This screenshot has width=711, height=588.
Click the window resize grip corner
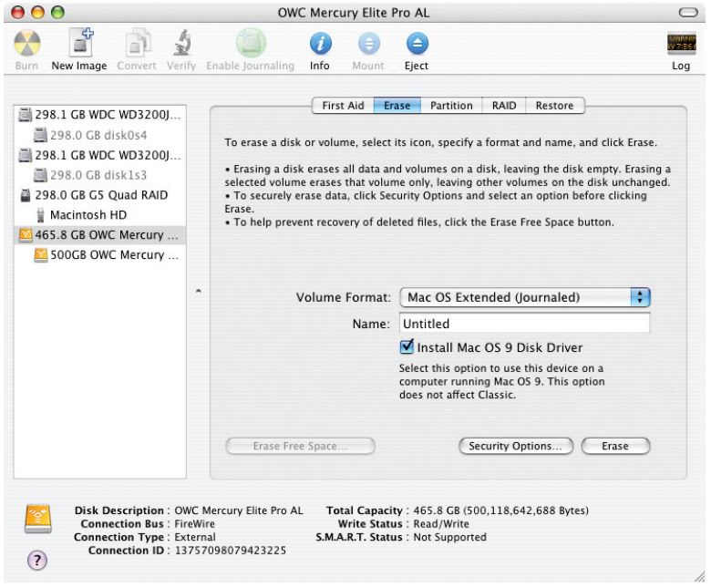700,576
